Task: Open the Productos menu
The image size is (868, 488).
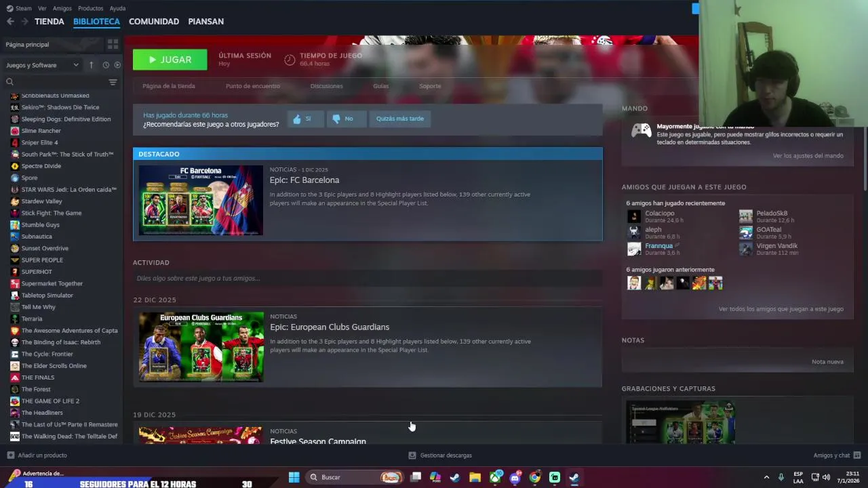Action: (x=90, y=8)
